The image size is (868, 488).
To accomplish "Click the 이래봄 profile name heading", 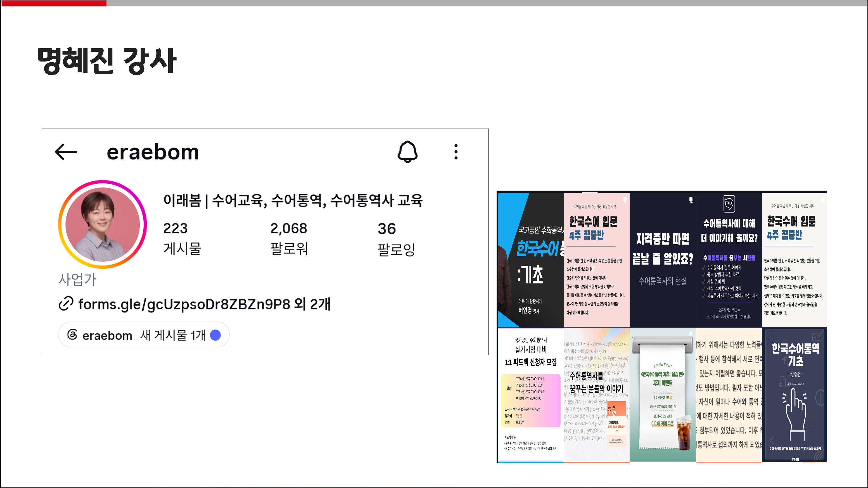I will tap(293, 200).
